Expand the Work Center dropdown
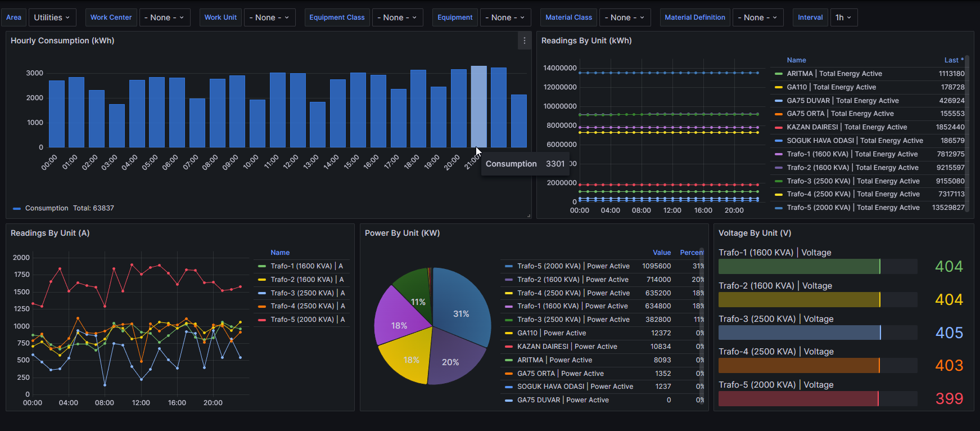Viewport: 980px width, 431px height. tap(165, 17)
